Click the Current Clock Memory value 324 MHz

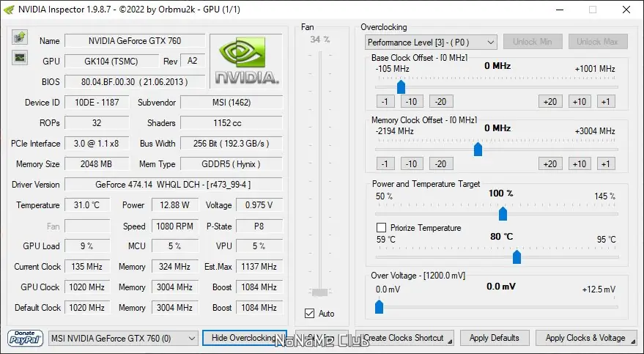click(x=175, y=267)
